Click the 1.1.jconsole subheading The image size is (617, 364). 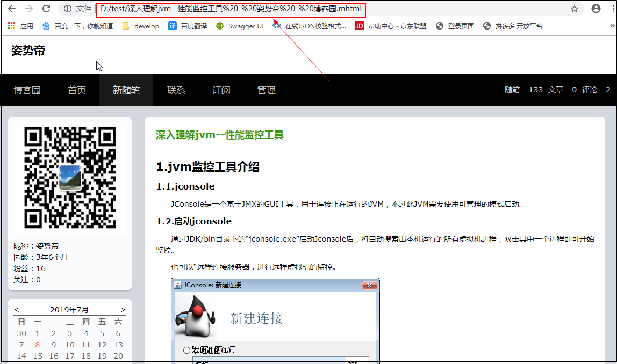coord(185,186)
